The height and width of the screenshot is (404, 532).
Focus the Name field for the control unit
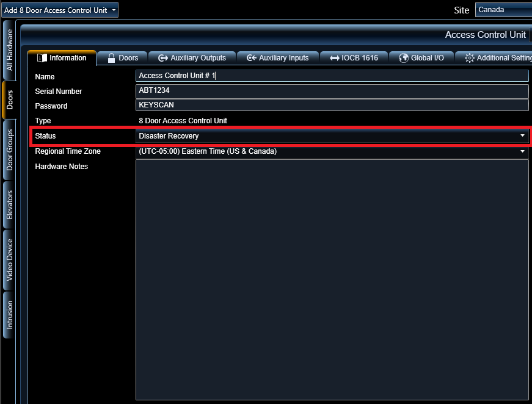click(332, 76)
